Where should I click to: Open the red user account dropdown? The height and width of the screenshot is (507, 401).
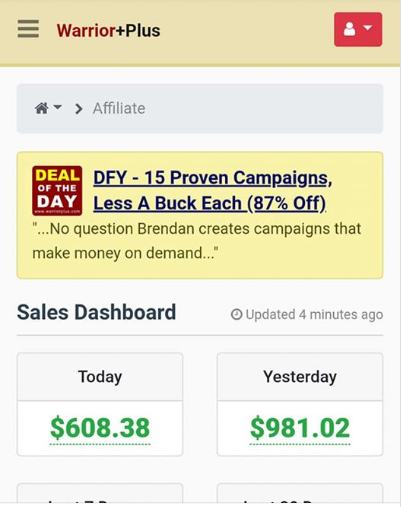tap(358, 29)
